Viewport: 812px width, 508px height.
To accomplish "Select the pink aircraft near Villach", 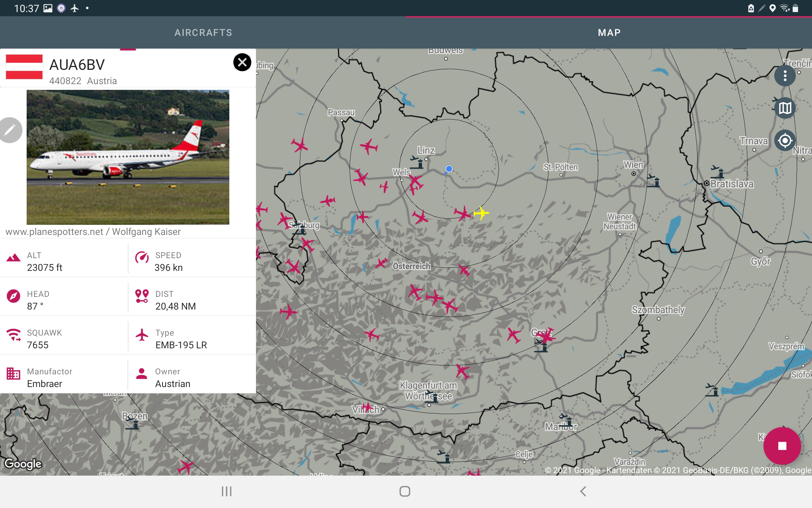I will 368,408.
